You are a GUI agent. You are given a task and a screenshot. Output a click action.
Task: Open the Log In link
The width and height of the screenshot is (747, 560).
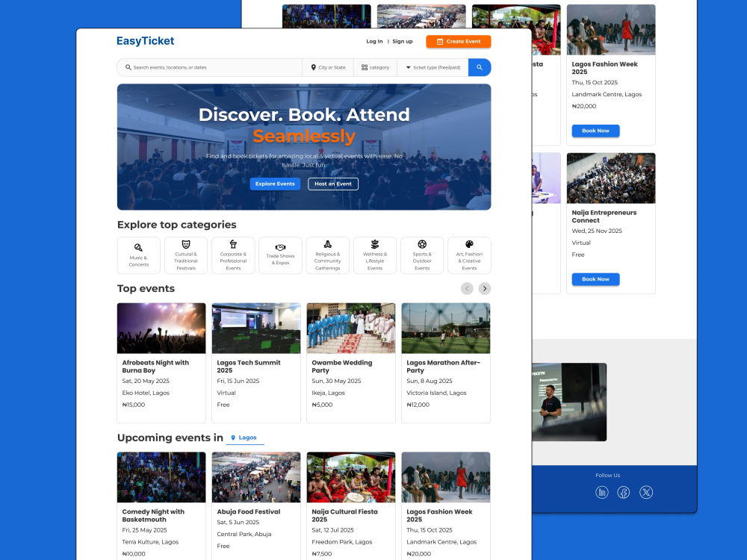374,41
